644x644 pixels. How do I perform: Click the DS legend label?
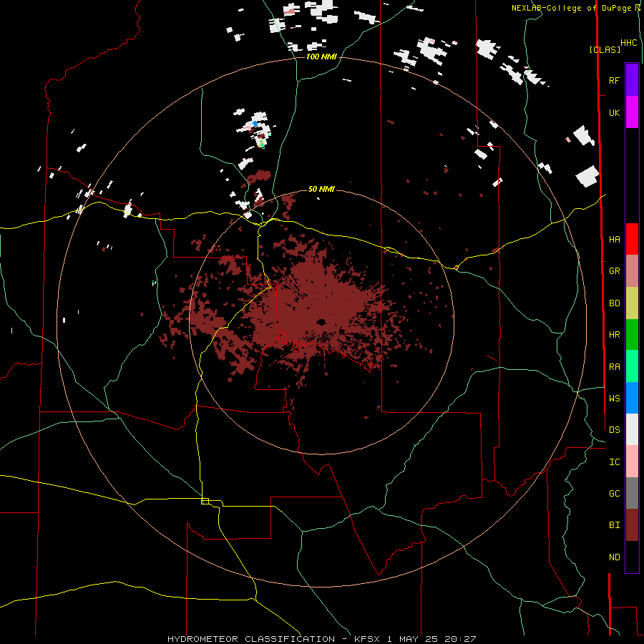(x=614, y=430)
